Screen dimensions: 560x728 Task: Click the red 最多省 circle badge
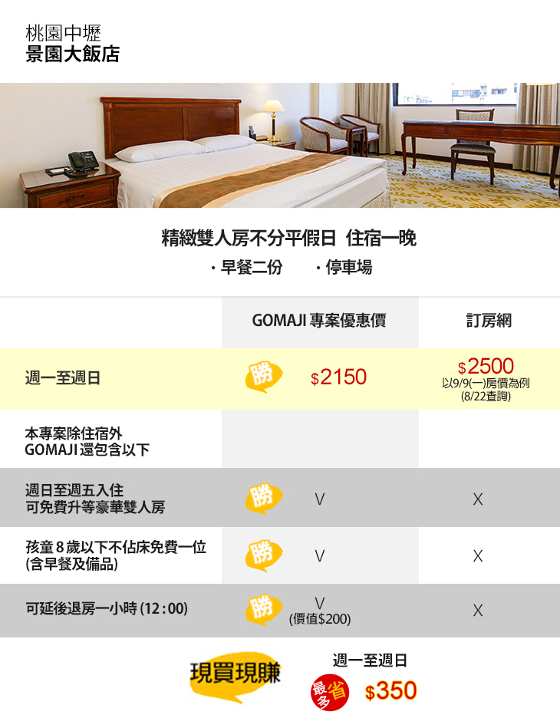tap(329, 692)
